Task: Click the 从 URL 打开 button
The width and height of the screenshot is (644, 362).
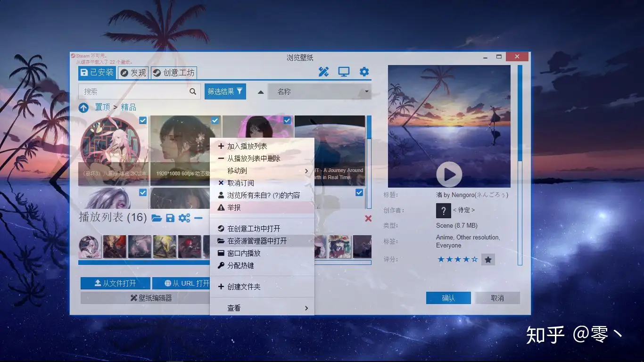Action: tap(181, 283)
